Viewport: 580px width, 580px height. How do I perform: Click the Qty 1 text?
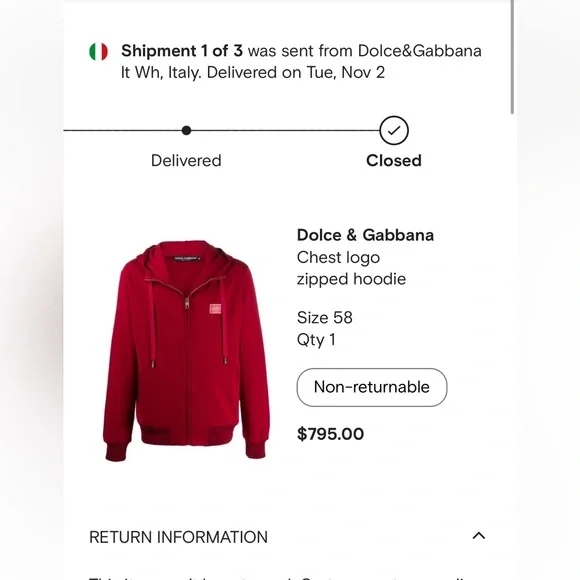316,340
